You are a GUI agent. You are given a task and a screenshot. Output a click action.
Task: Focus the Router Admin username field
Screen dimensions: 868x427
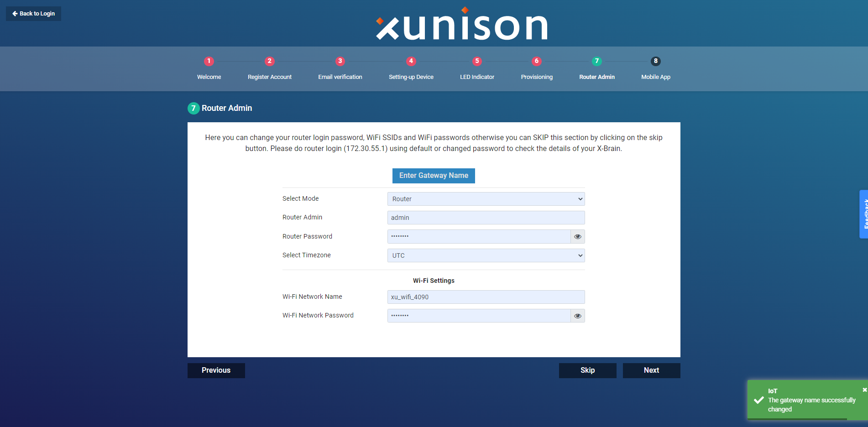(x=486, y=218)
